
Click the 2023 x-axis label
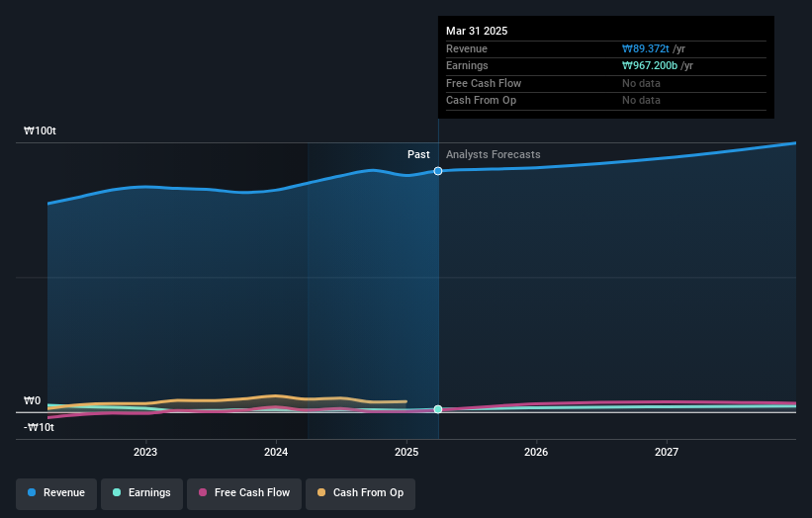pyautogui.click(x=145, y=453)
